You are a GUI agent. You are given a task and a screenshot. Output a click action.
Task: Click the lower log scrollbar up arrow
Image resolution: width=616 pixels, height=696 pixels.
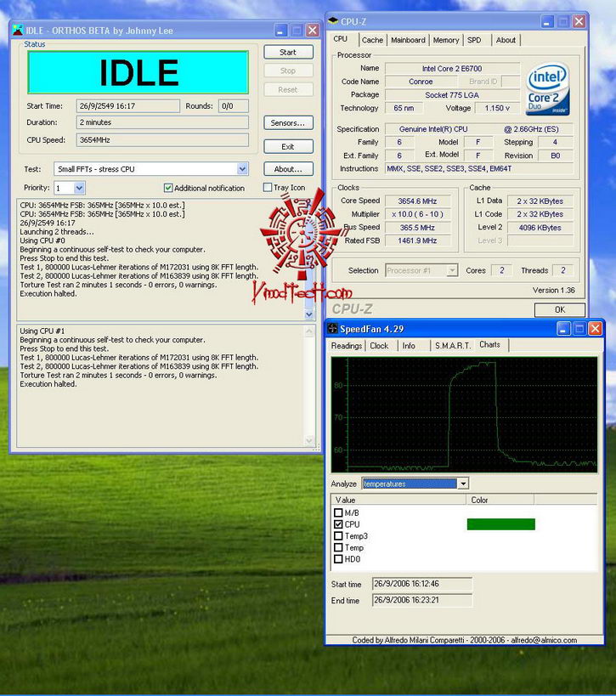pos(309,331)
